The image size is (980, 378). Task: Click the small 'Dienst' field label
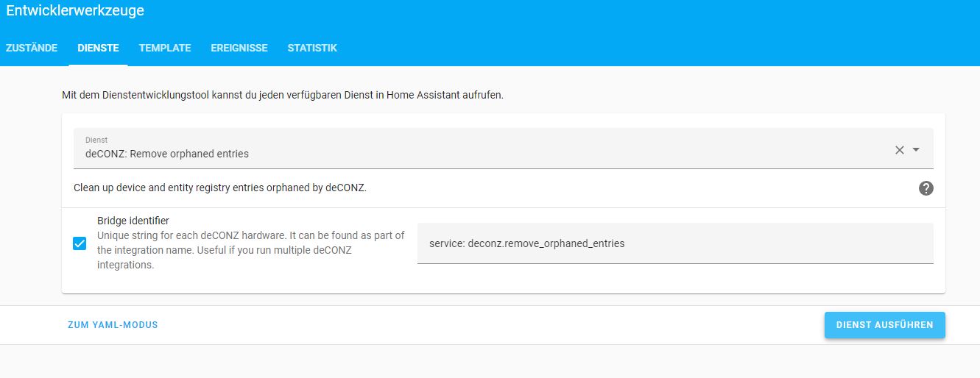96,140
